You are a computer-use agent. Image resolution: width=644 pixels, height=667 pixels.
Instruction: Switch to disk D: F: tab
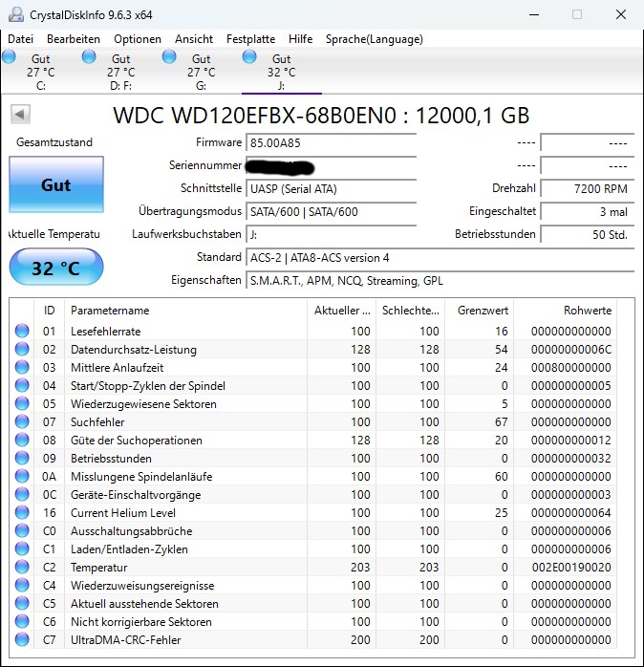120,71
